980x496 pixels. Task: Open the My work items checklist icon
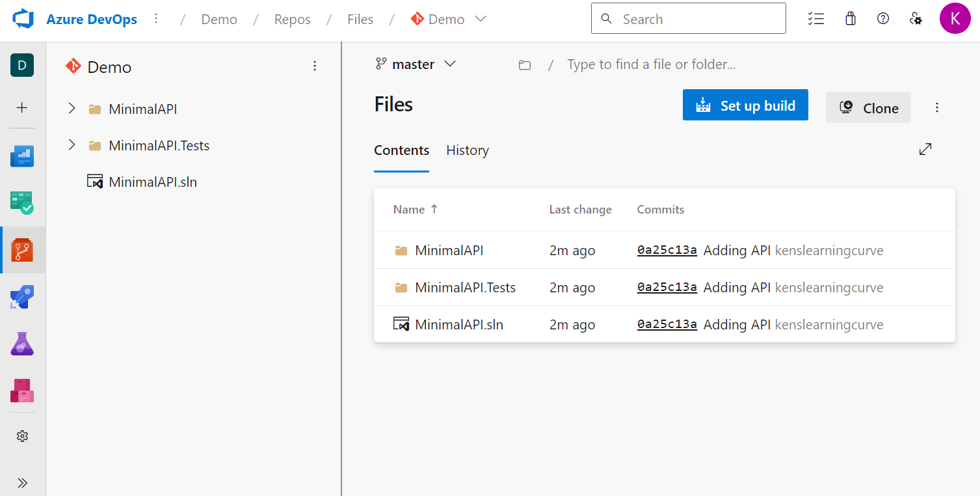tap(815, 18)
